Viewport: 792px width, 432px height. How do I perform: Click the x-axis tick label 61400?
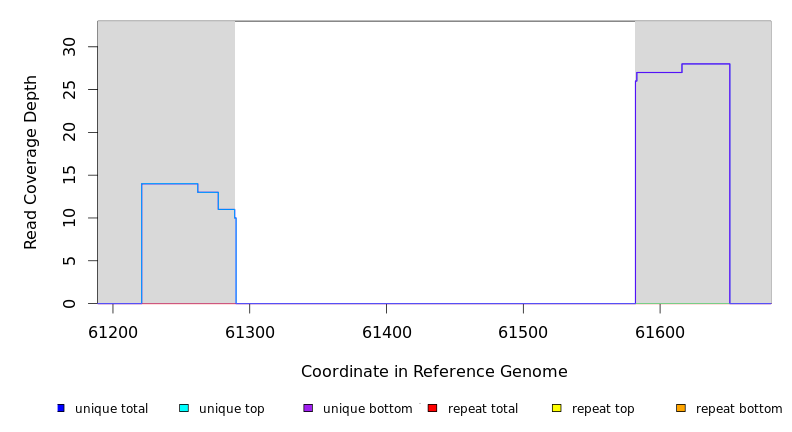(387, 332)
